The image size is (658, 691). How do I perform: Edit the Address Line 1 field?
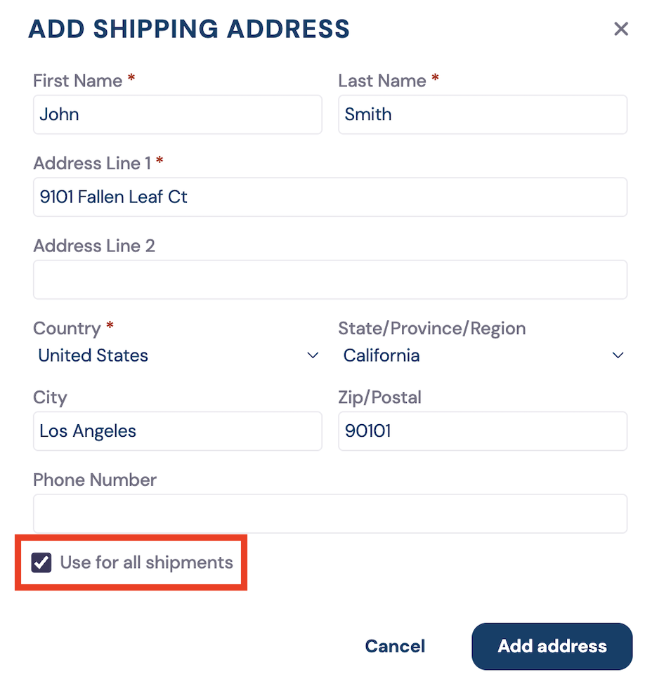coord(330,197)
